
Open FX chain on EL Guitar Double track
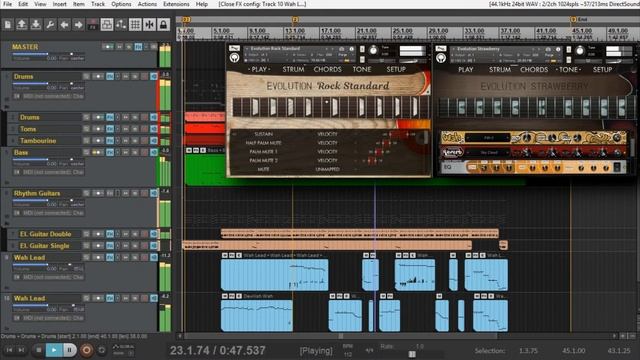coord(110,234)
